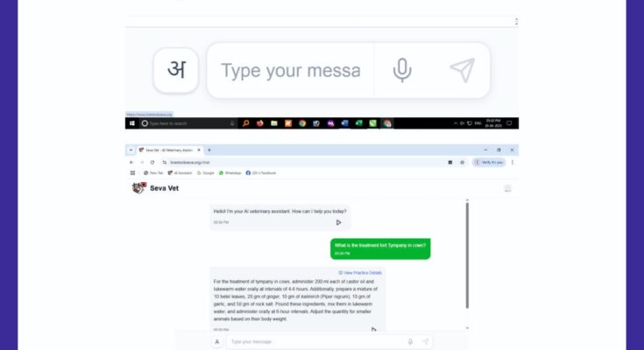Open the View Practice Details link
The image size is (644, 350).
point(360,273)
